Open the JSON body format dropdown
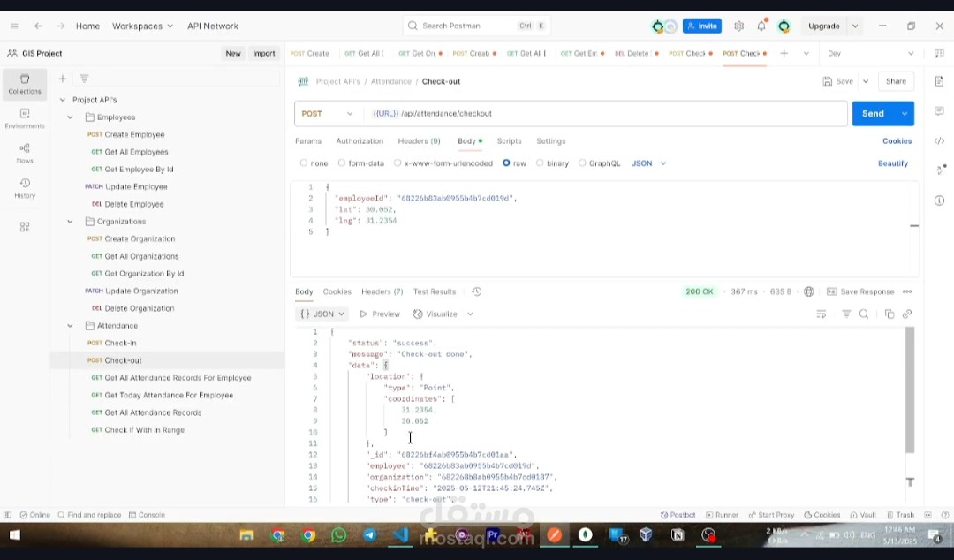The width and height of the screenshot is (954, 560). point(648,163)
